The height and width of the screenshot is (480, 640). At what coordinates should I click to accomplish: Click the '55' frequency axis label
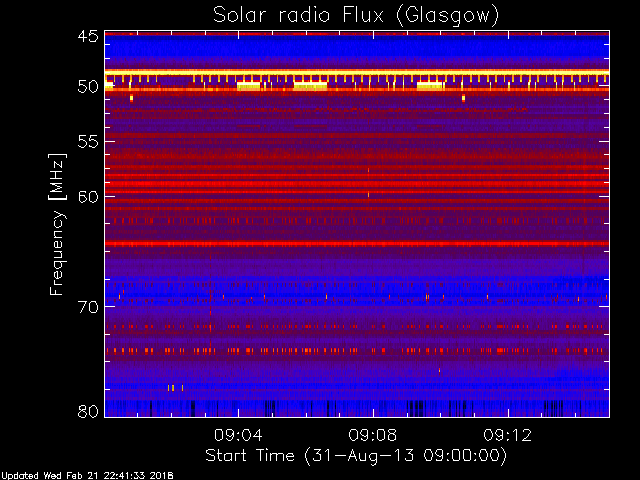click(88, 142)
